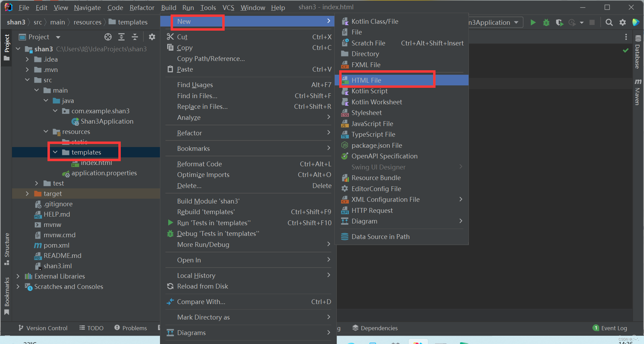Choose Compare With option
This screenshot has height=344, width=644.
[248, 302]
